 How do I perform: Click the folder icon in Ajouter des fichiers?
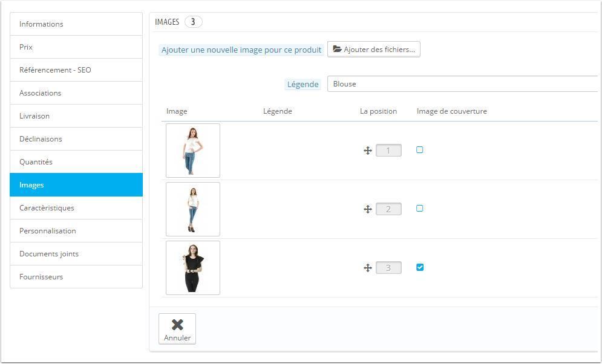pyautogui.click(x=337, y=49)
